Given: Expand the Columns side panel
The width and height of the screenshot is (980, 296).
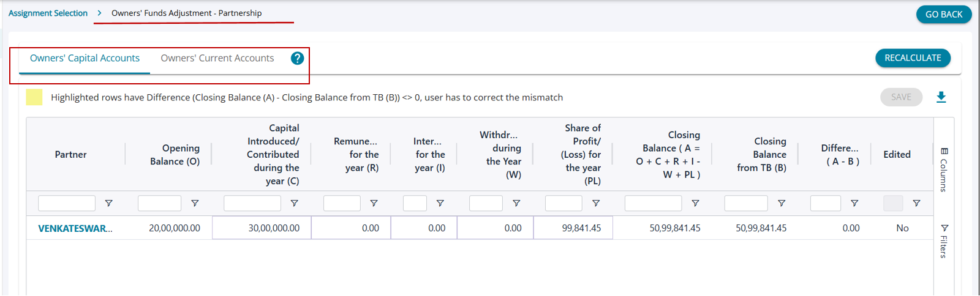Looking at the screenshot, I should point(944,169).
